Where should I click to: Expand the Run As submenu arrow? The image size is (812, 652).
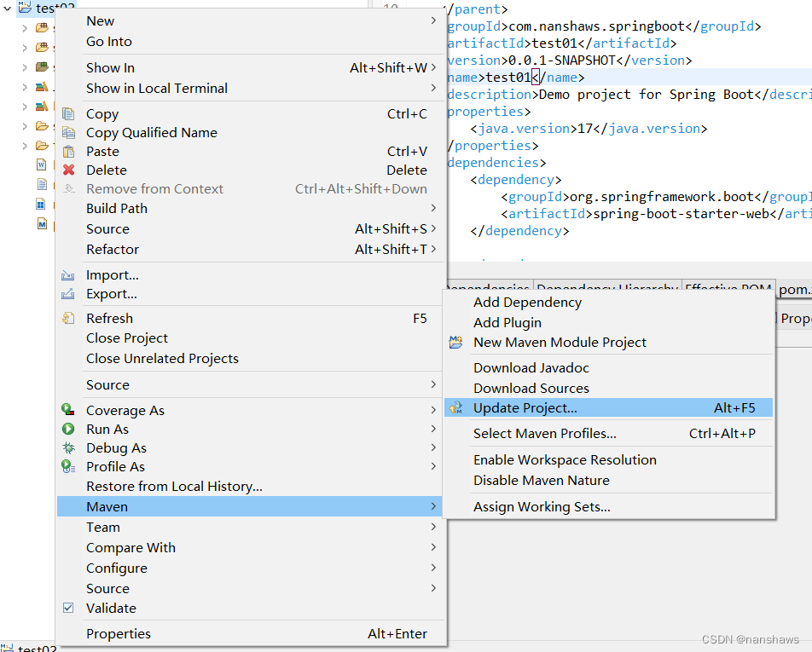pos(433,429)
